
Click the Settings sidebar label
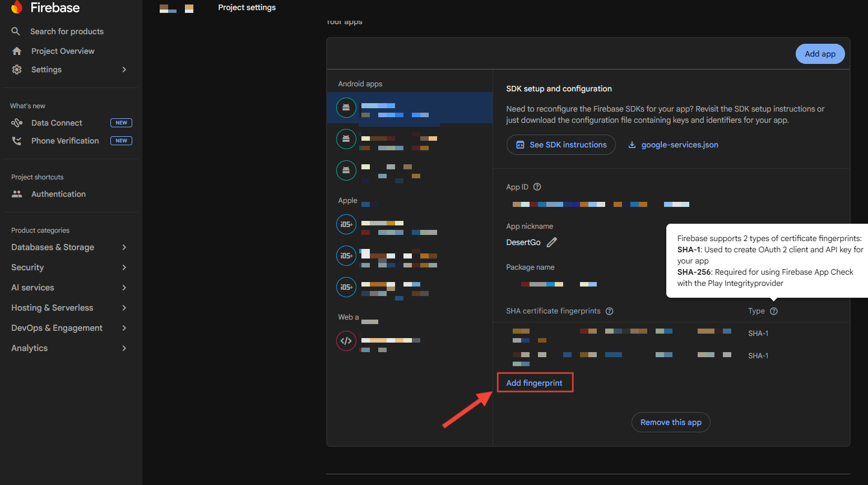coord(47,70)
